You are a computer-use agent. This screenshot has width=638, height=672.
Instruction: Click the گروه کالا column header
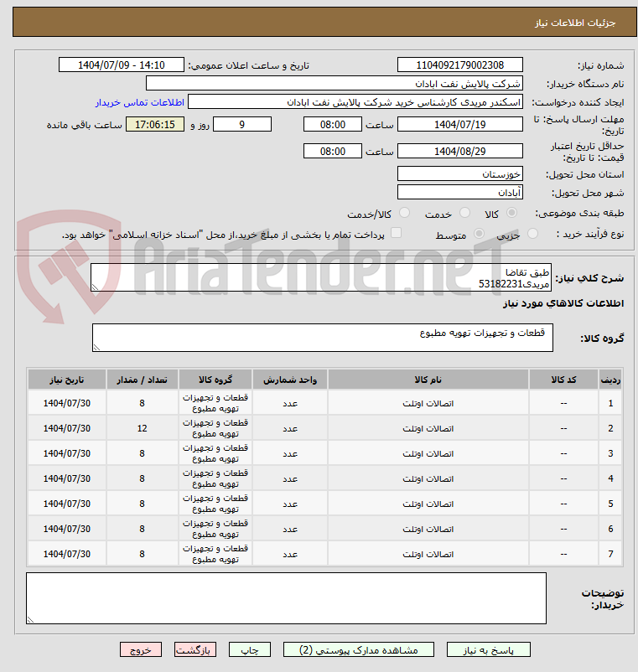pos(215,380)
